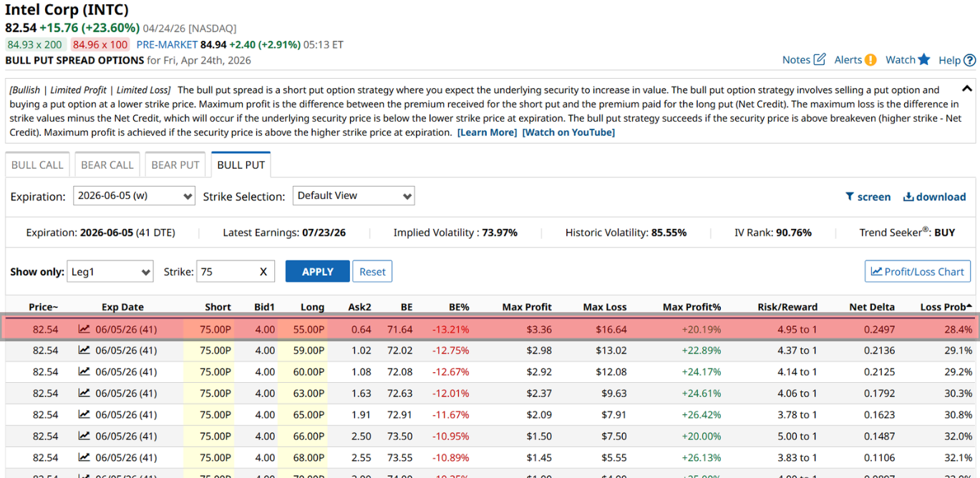Open the Show only Leg1 dropdown
Viewport: 980px width, 478px height.
click(110, 272)
